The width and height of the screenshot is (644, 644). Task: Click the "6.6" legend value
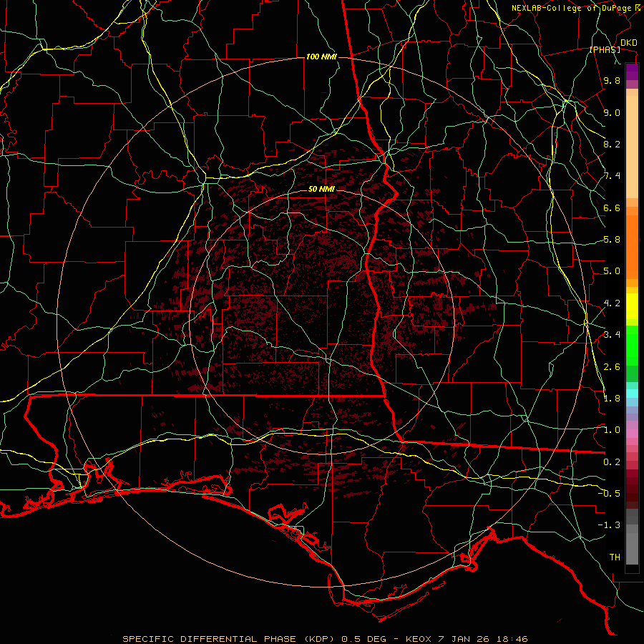pyautogui.click(x=612, y=208)
